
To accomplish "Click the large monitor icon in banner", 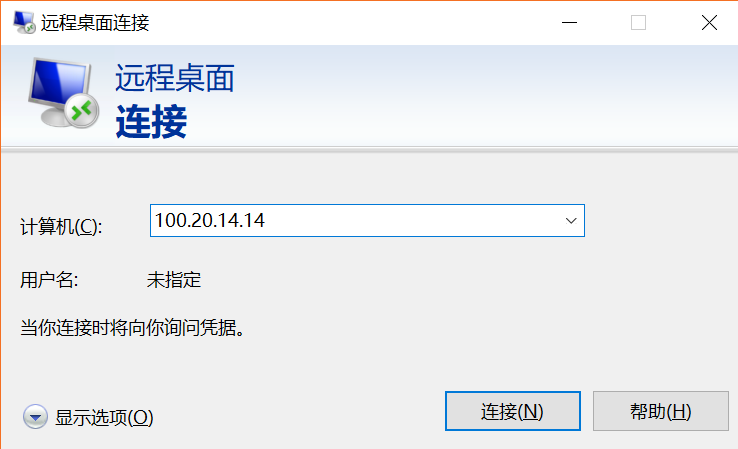I will (x=63, y=92).
